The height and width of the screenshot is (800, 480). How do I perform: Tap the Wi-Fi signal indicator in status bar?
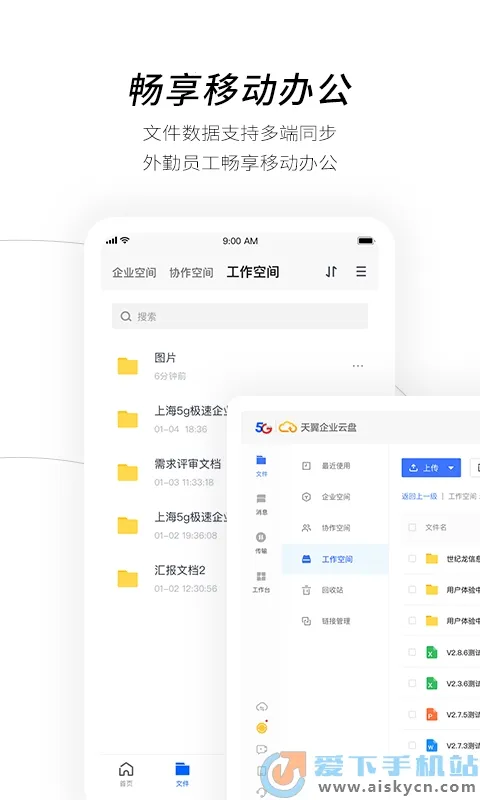point(125,240)
